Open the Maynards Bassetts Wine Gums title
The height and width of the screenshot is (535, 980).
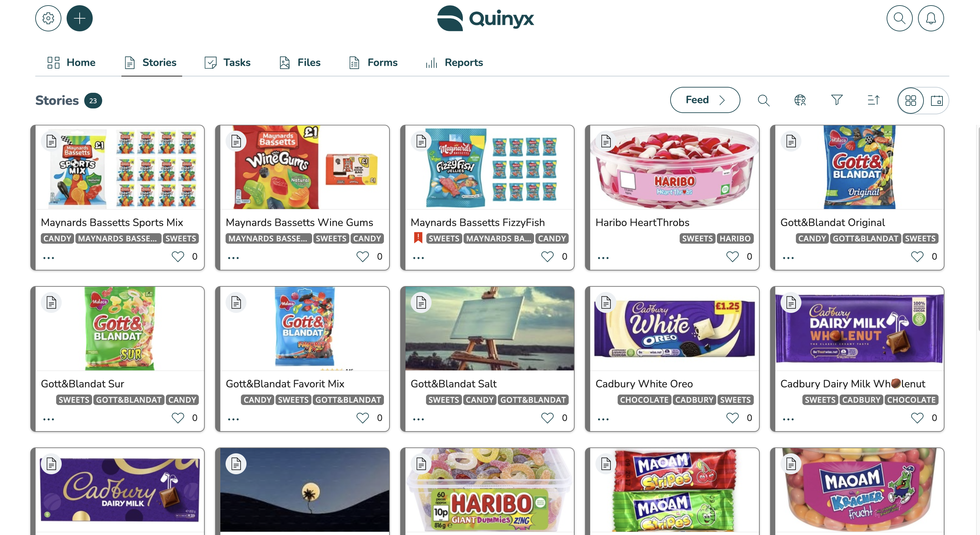click(299, 222)
